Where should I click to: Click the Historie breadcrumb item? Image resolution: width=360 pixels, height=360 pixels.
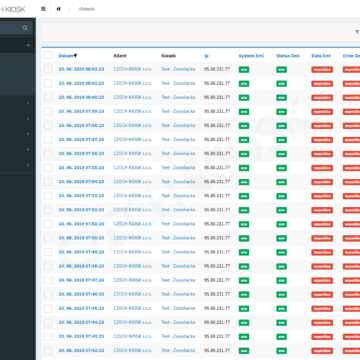[x=87, y=9]
